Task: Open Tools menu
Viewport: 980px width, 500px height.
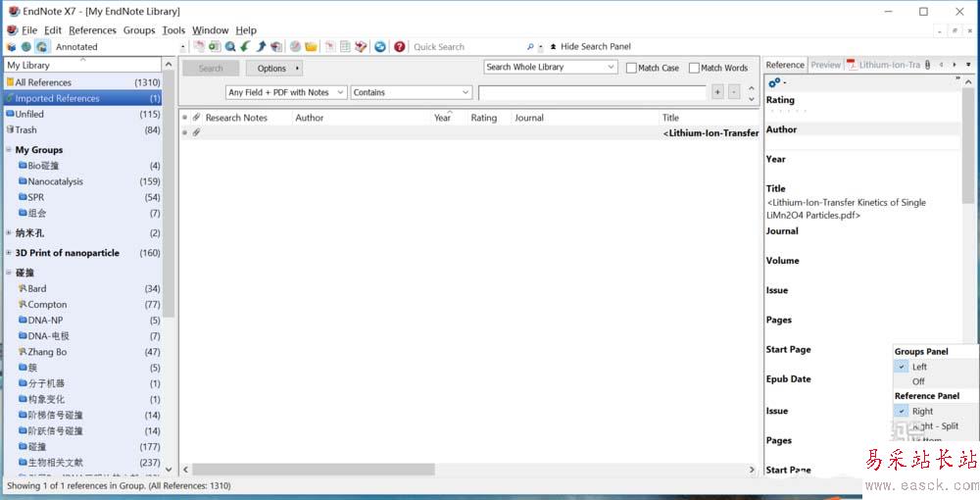Action: (x=173, y=30)
